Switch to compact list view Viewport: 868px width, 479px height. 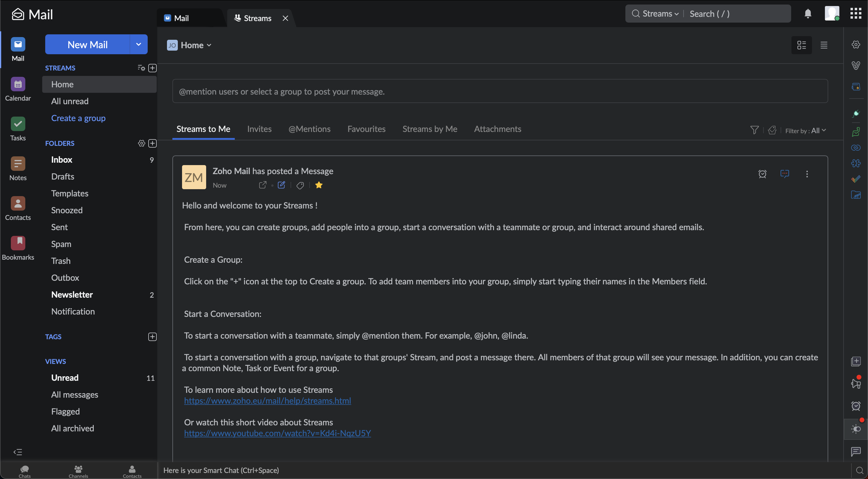[x=823, y=45]
